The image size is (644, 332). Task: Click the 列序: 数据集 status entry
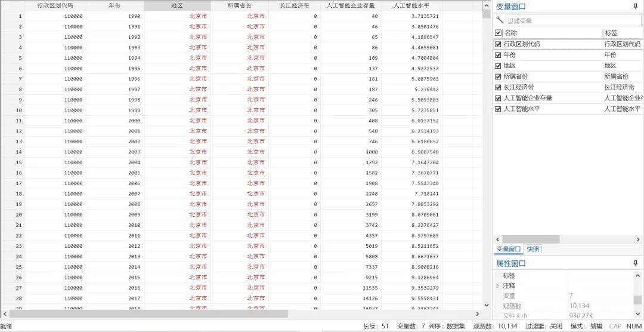447,326
